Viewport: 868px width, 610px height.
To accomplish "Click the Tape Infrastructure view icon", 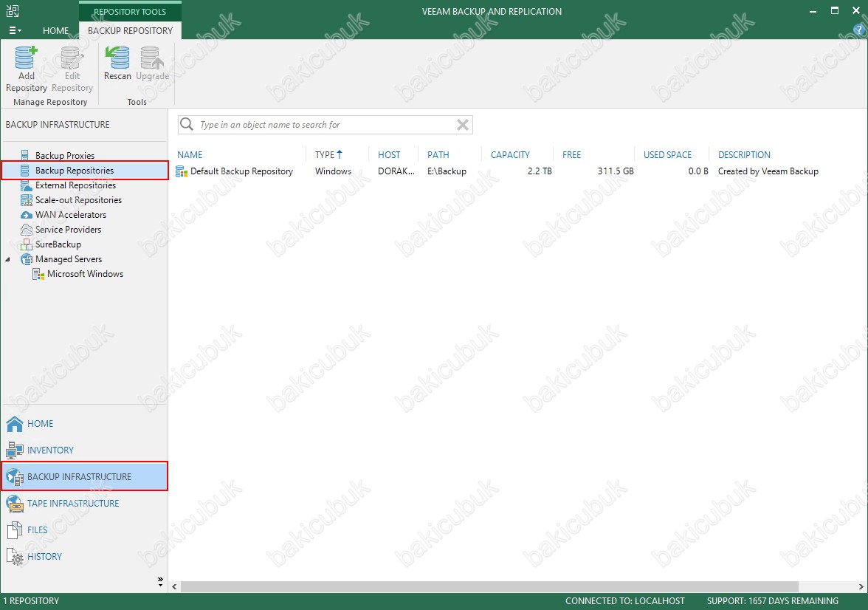I will click(x=15, y=504).
